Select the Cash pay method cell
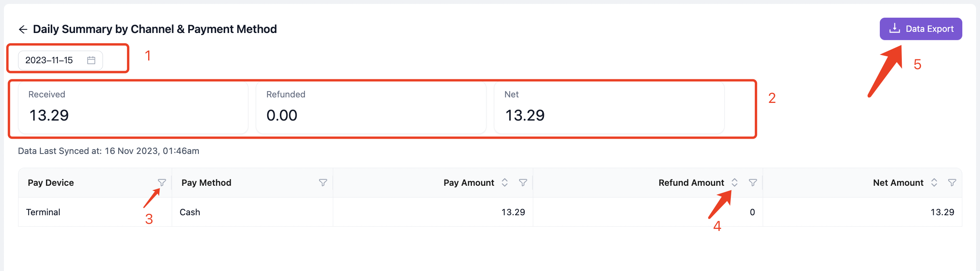 [x=252, y=212]
